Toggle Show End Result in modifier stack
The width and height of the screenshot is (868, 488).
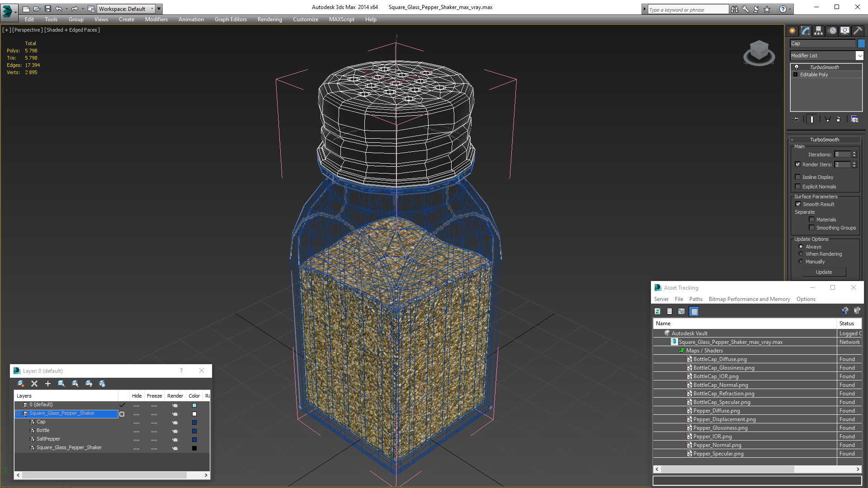(x=812, y=119)
